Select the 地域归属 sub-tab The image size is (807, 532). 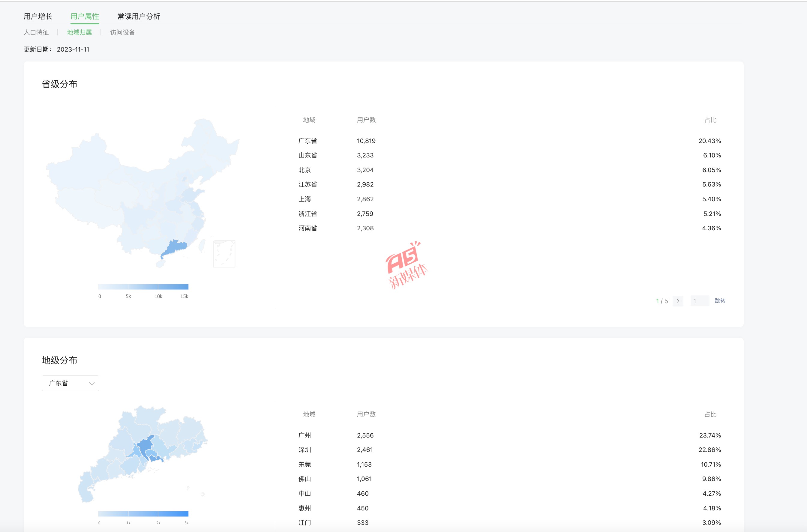tap(79, 32)
